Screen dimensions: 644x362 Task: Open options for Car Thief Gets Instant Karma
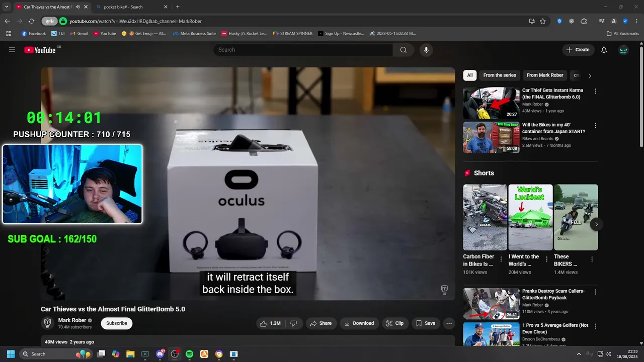tap(595, 92)
